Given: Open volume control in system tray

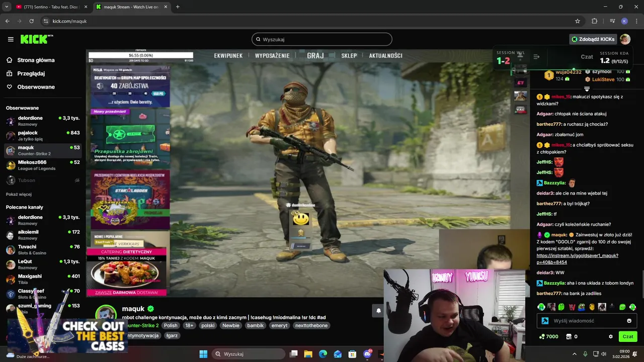Looking at the screenshot, I should [604, 354].
